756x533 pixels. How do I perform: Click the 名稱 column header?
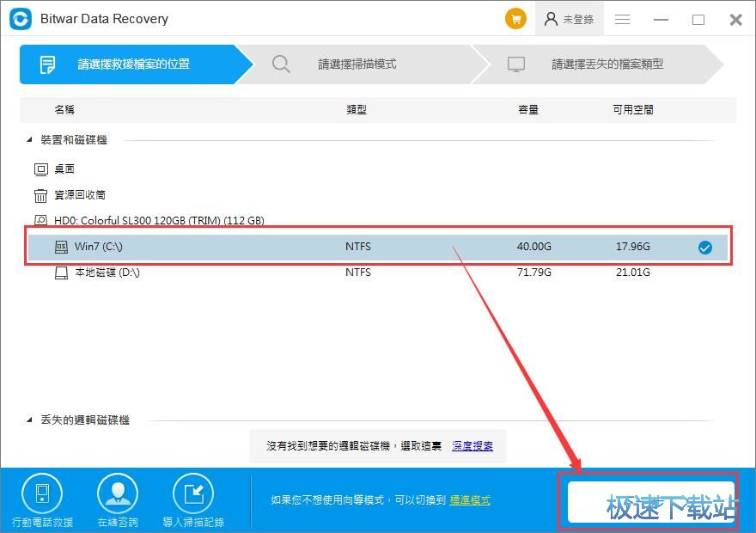tap(64, 109)
